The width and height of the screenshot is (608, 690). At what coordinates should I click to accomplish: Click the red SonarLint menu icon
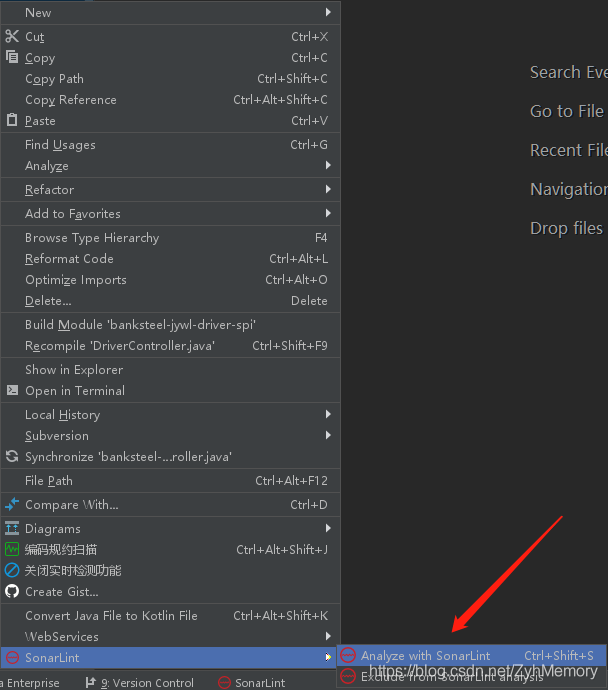(x=12, y=657)
